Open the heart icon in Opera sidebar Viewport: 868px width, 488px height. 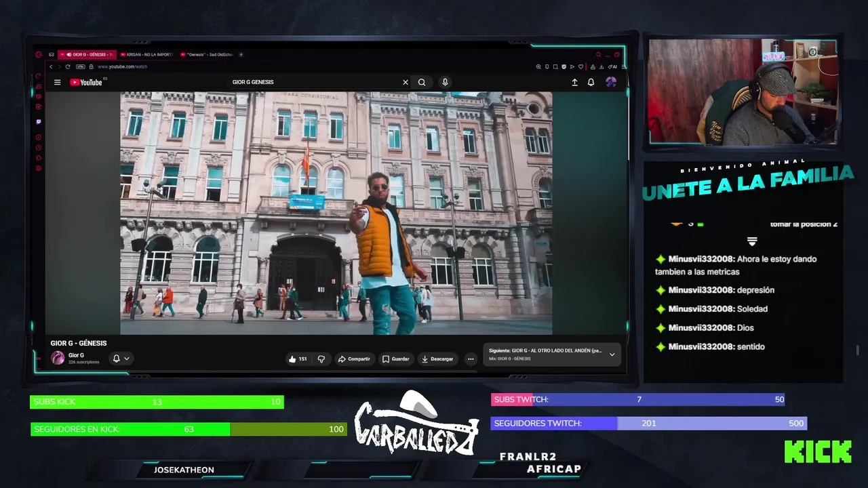(39, 96)
